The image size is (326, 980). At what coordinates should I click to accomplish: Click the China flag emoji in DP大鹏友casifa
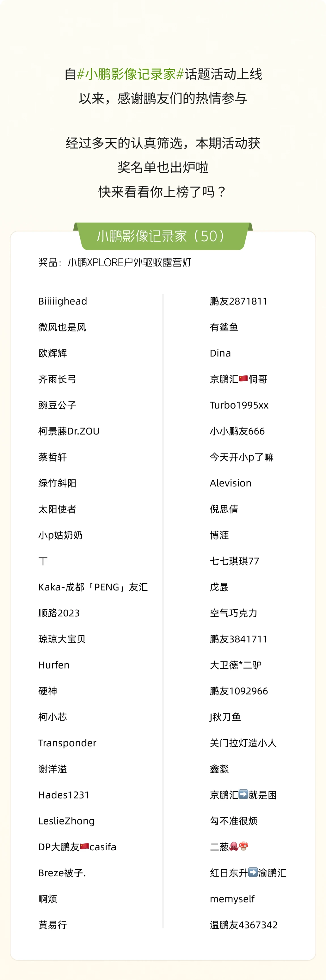pyautogui.click(x=84, y=846)
